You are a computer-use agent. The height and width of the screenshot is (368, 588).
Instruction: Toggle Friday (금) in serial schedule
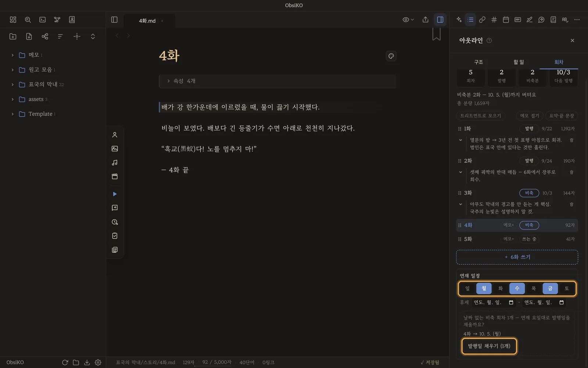[550, 289]
